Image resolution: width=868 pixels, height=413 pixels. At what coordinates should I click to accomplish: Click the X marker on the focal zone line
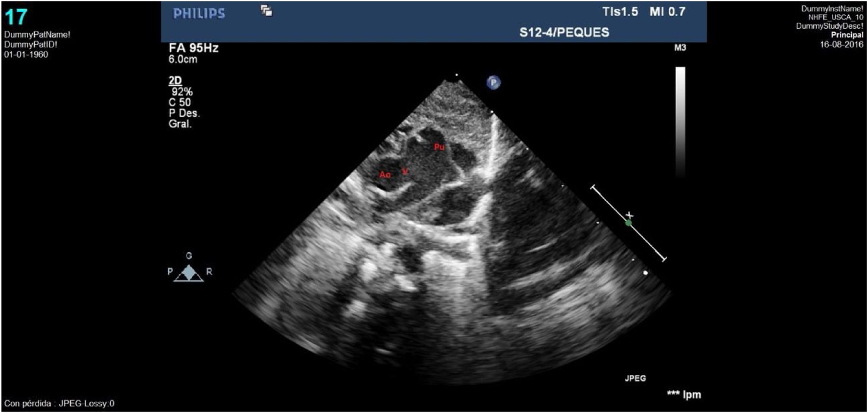pos(630,216)
